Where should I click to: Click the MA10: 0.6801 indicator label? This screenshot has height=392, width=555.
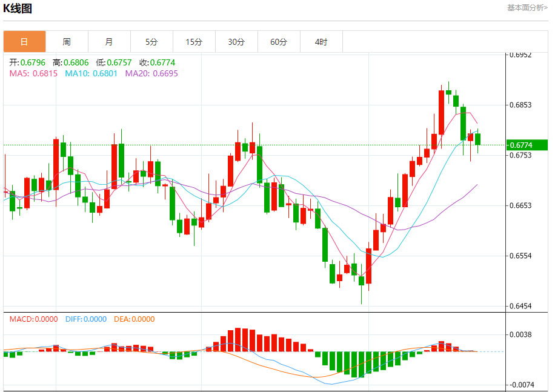tap(91, 73)
